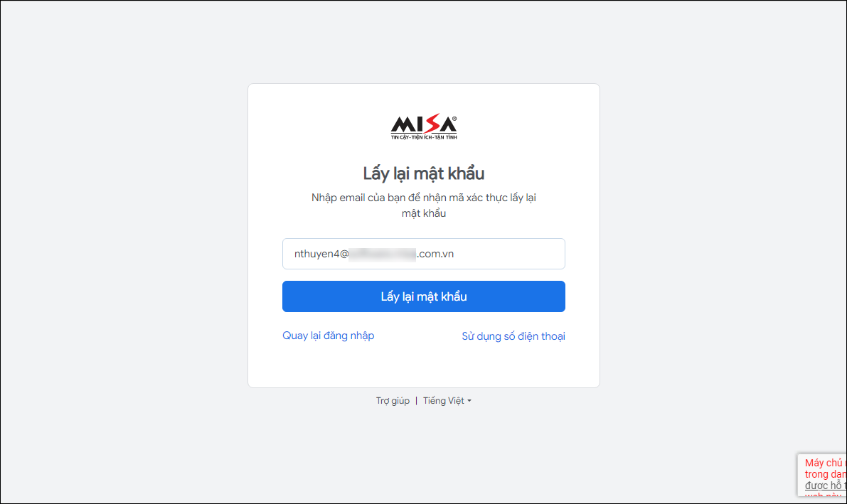Focus the email address input field
The width and height of the screenshot is (847, 504).
pyautogui.click(x=424, y=254)
